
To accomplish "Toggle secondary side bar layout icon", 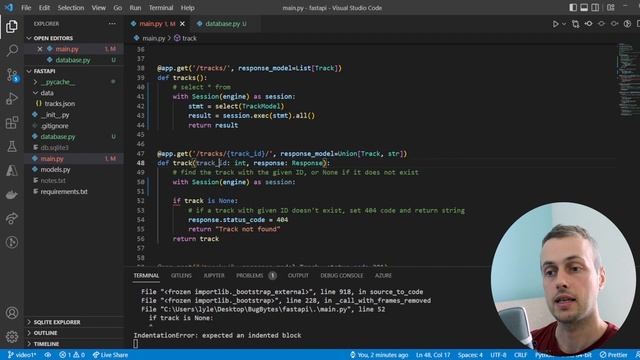I will 596,7.
